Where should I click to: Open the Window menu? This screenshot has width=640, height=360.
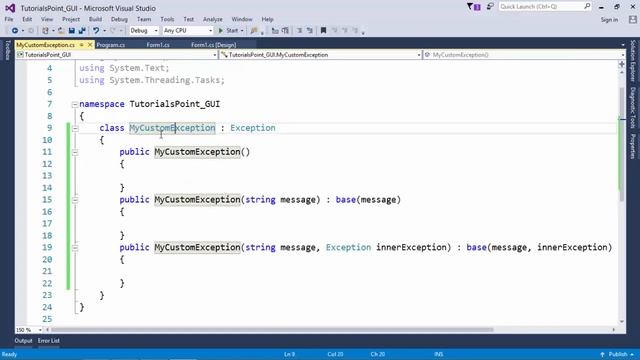pos(242,19)
